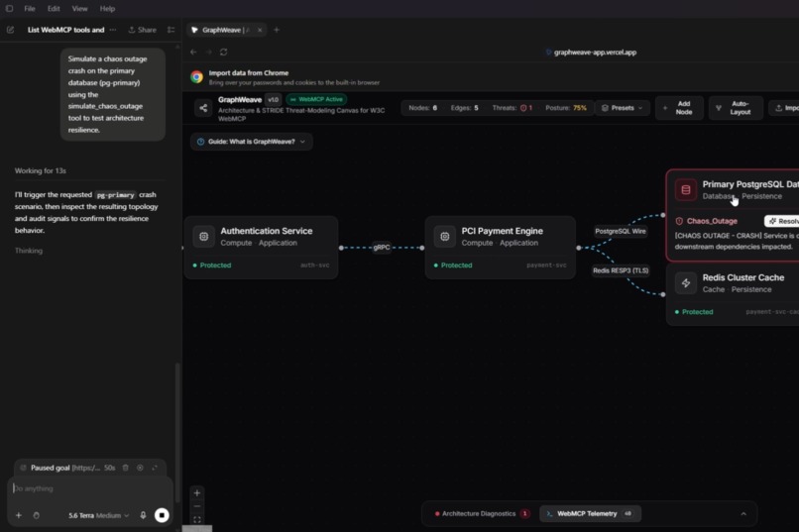This screenshot has height=532, width=799.
Task: Click the Authentication Service compute icon
Action: click(x=204, y=237)
